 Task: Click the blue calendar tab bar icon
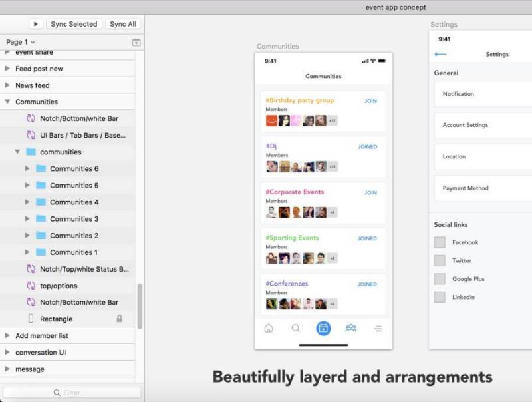coord(323,328)
